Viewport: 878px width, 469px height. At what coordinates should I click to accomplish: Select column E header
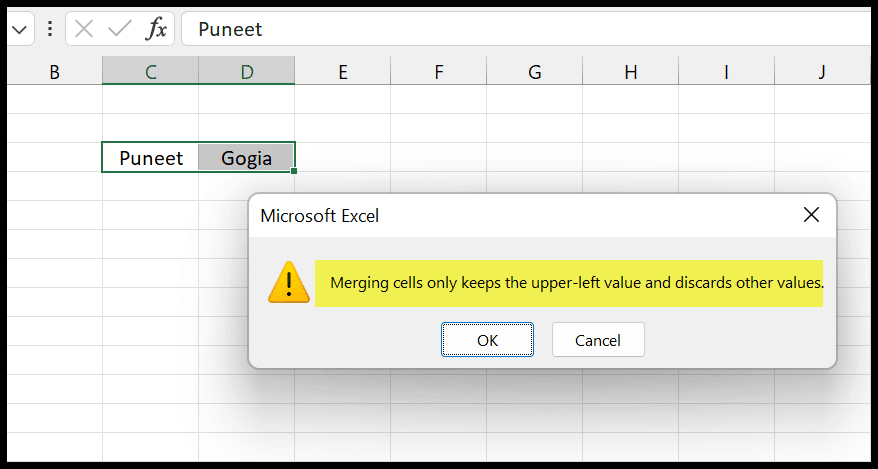[343, 72]
